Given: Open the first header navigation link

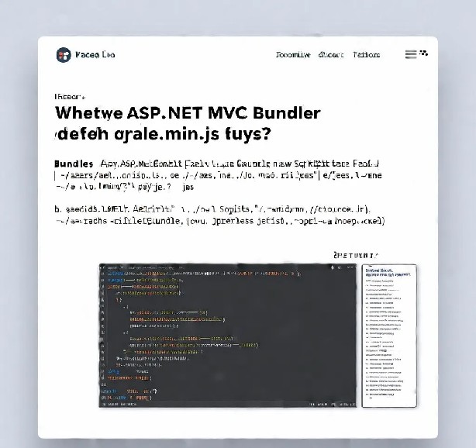Looking at the screenshot, I should [x=293, y=55].
